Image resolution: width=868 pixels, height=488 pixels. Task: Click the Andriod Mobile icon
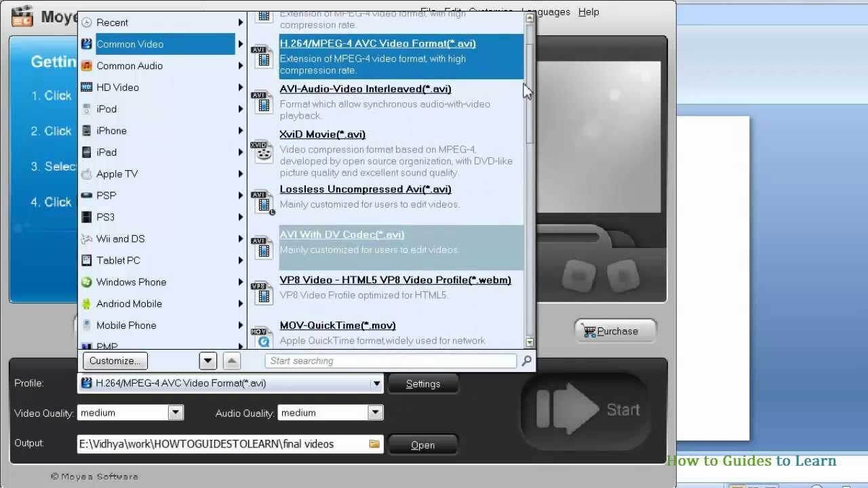(86, 304)
